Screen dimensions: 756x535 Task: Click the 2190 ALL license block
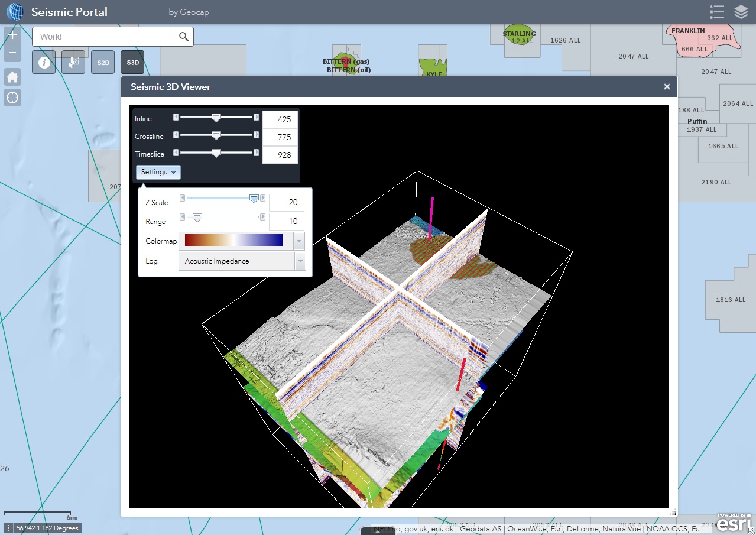[716, 182]
